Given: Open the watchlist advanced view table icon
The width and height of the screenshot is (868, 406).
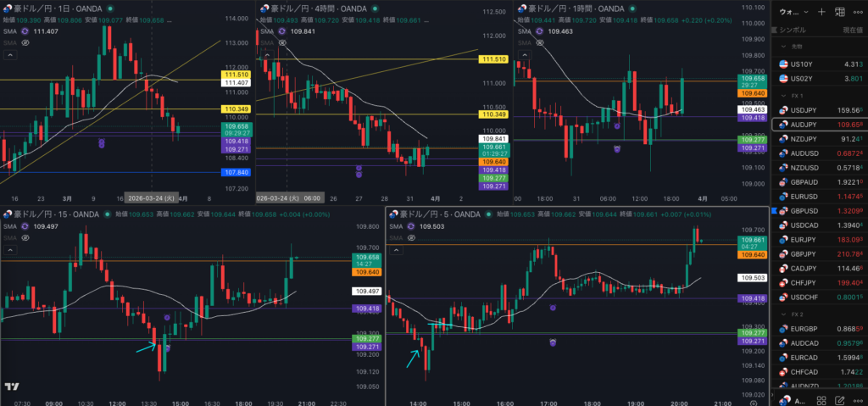Looking at the screenshot, I should (x=839, y=12).
